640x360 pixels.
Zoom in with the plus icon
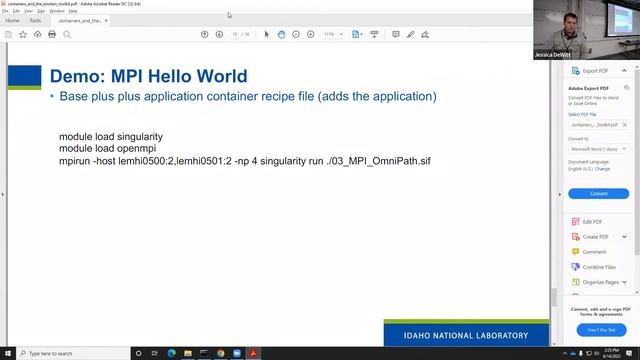point(311,35)
